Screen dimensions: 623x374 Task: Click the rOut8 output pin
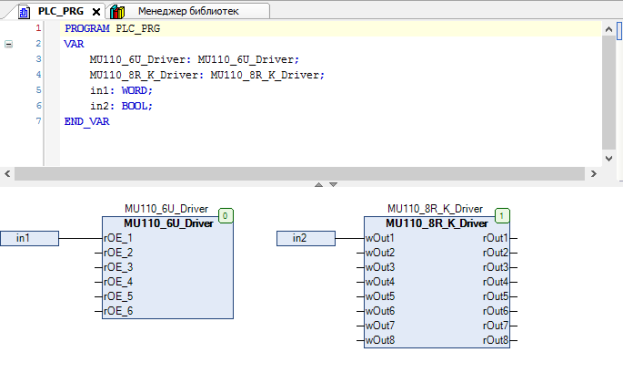(x=495, y=340)
